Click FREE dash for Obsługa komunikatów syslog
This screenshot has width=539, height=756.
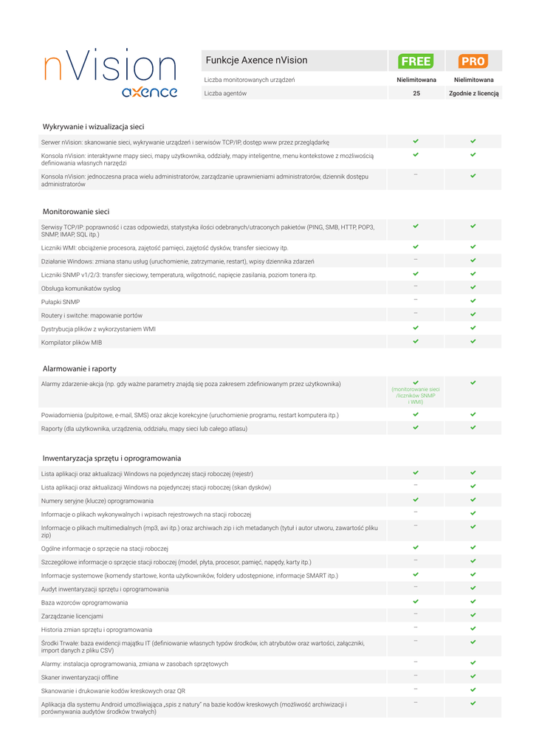pyautogui.click(x=416, y=286)
